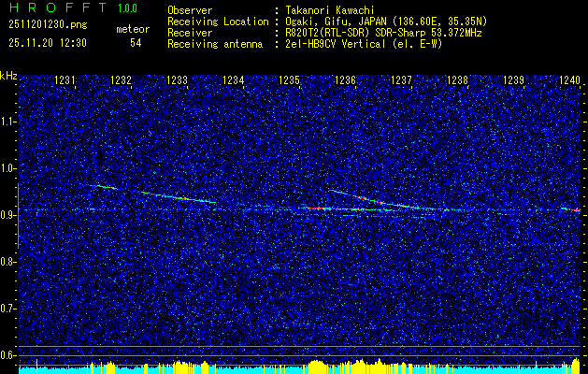
Task: Click the meteor count 54
Action: coord(136,43)
